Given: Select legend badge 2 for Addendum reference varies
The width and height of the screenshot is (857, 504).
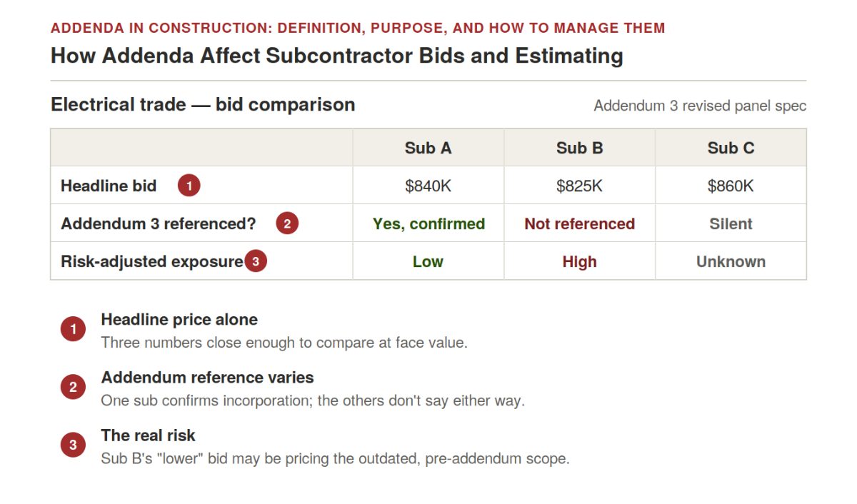Looking at the screenshot, I should (x=73, y=388).
